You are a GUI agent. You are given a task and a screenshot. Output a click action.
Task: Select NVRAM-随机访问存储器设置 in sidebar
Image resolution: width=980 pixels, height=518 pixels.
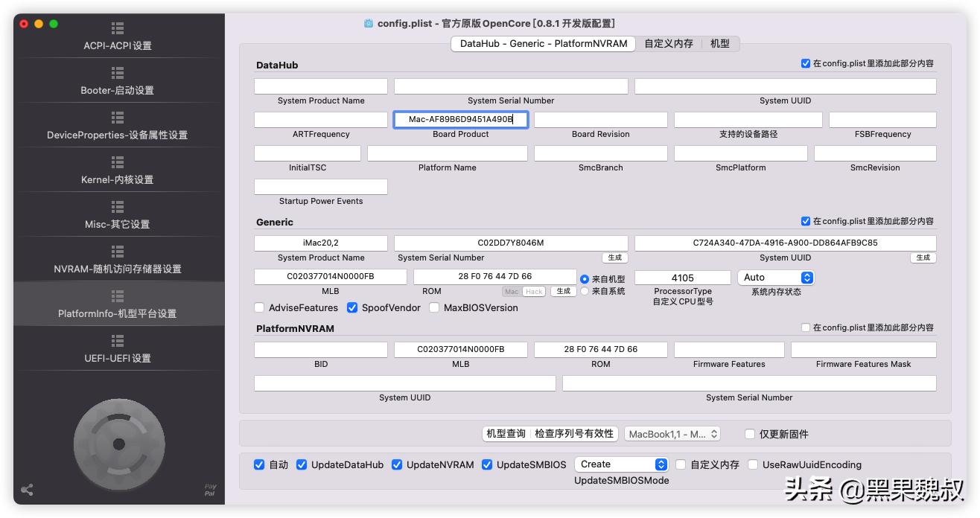tap(117, 263)
